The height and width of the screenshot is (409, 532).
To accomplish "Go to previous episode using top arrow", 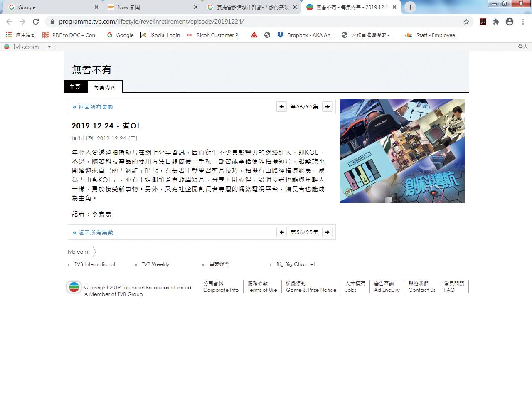I will point(282,106).
